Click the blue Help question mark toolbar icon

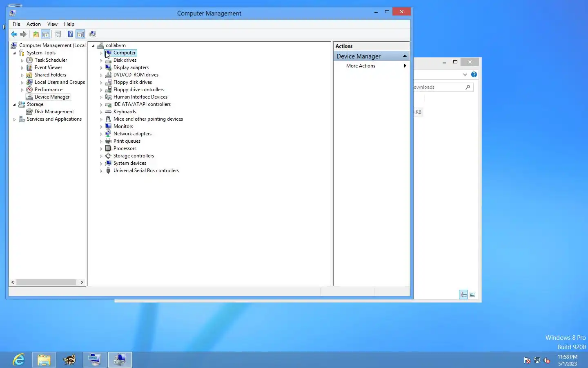(x=70, y=34)
